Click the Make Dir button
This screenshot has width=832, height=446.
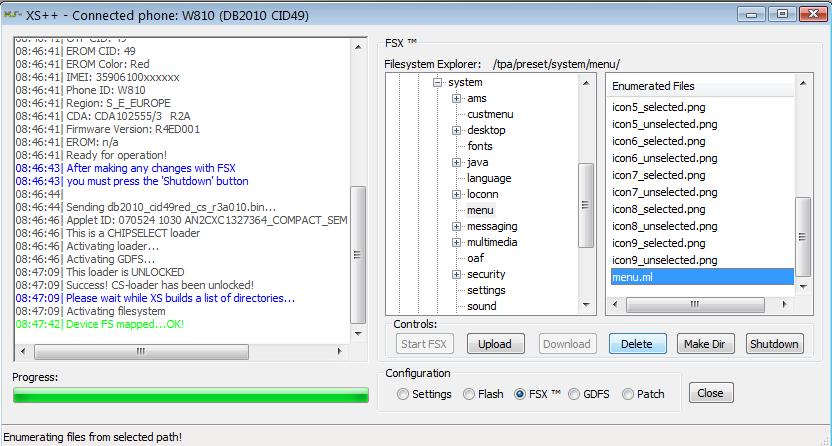(x=705, y=344)
